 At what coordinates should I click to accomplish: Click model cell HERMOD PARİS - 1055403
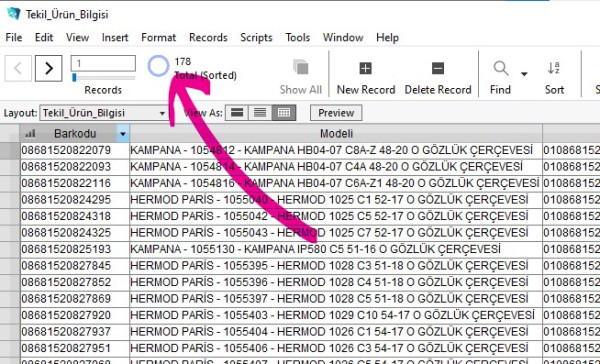[336, 315]
